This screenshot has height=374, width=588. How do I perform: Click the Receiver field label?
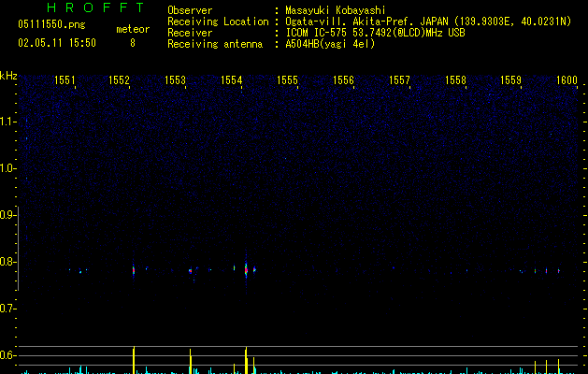[x=190, y=33]
